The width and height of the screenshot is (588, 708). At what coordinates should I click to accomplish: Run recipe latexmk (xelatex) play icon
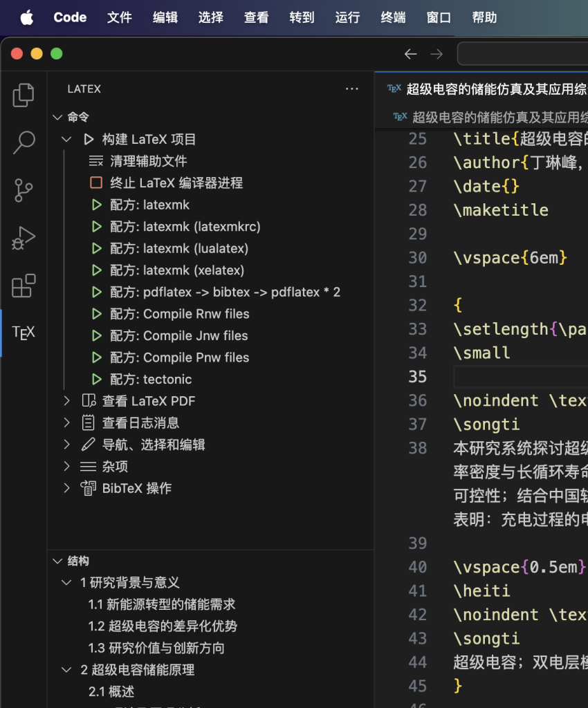[x=97, y=270]
